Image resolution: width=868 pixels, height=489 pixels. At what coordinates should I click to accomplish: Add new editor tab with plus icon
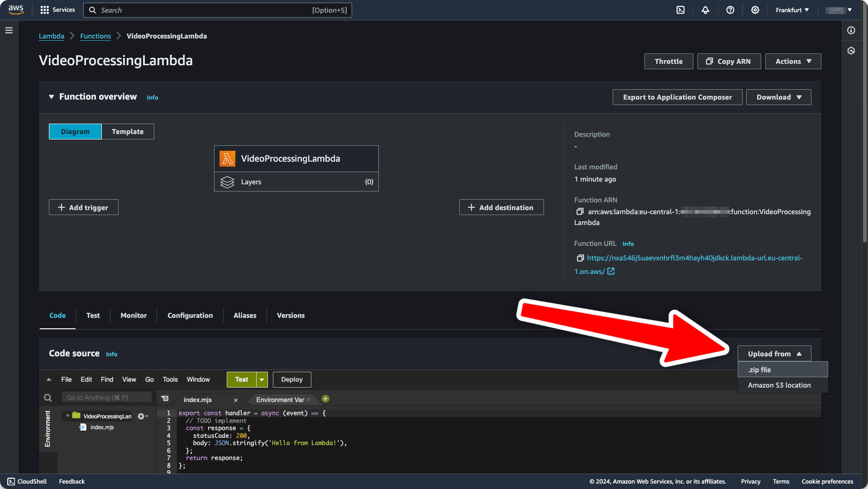[x=325, y=399]
